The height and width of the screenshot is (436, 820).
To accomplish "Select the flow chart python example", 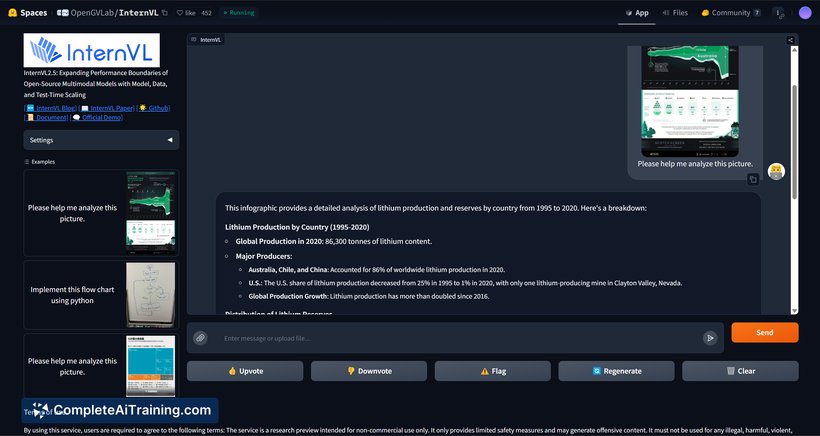I will coord(101,295).
